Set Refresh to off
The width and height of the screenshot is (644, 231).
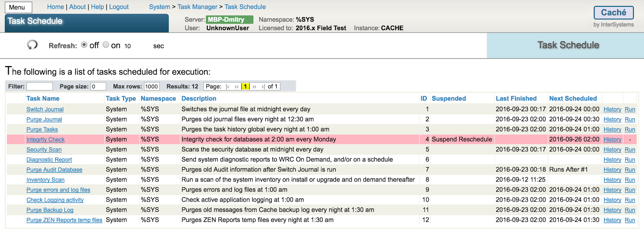pos(84,45)
